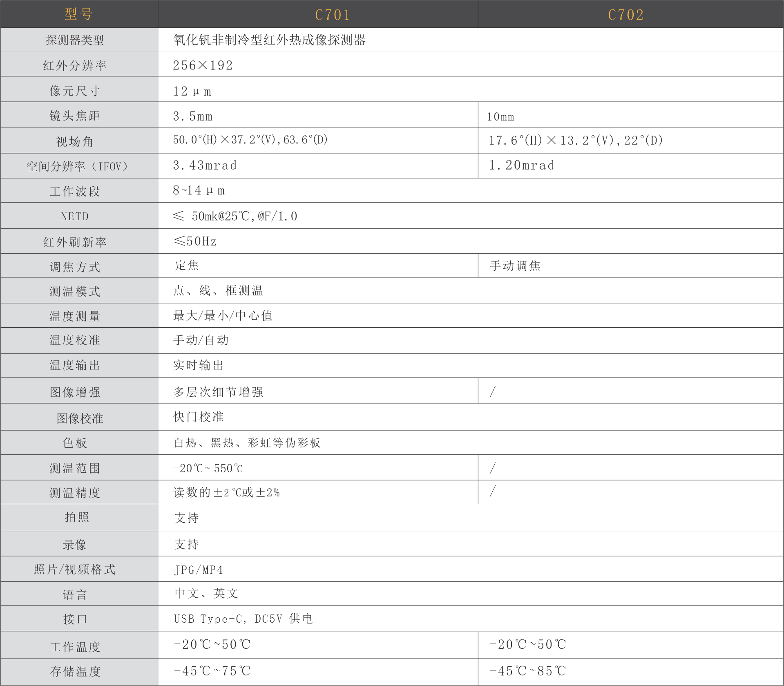Click the 中文、英文 language value
Screen dimensions: 784x686
coord(206,593)
